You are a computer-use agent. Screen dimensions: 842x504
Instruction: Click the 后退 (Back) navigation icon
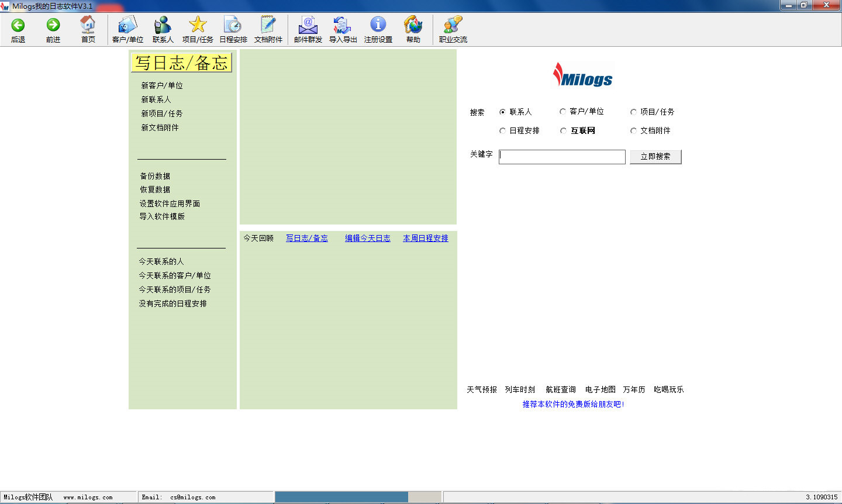[x=18, y=28]
